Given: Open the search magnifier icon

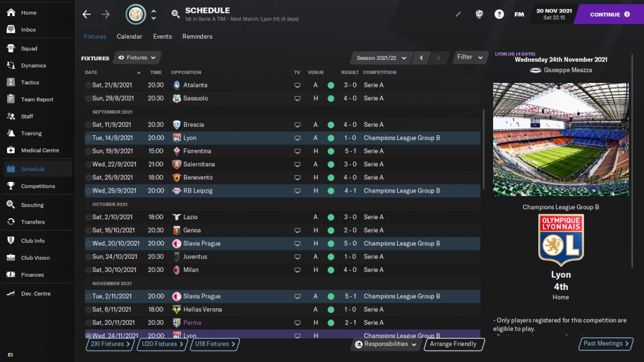Looking at the screenshot, I should (175, 14).
